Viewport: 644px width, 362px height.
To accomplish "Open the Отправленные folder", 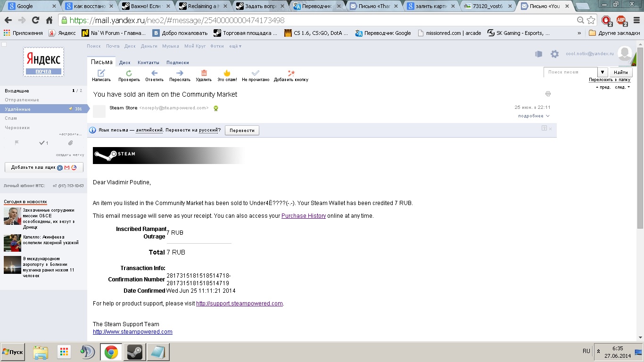I will [x=22, y=100].
